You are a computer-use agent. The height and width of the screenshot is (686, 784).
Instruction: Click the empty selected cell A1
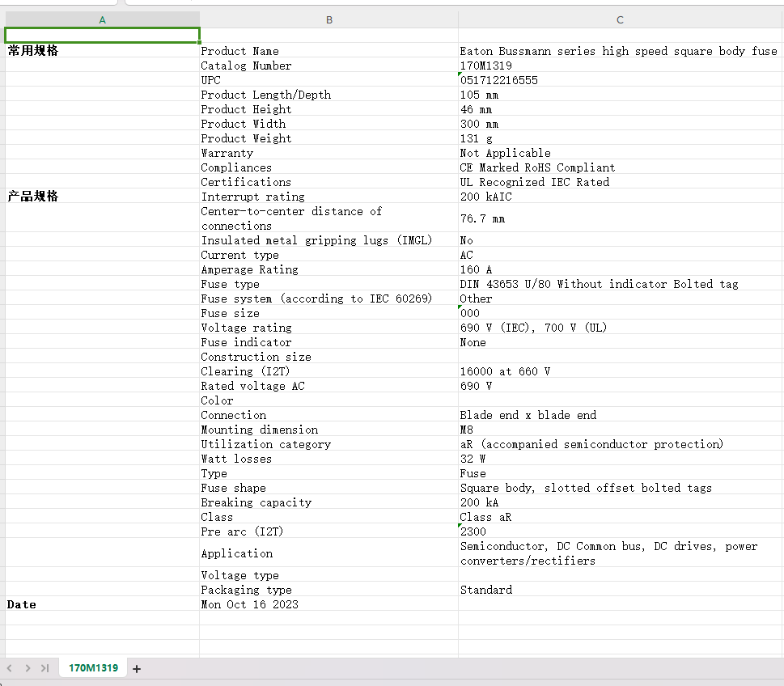(x=102, y=36)
